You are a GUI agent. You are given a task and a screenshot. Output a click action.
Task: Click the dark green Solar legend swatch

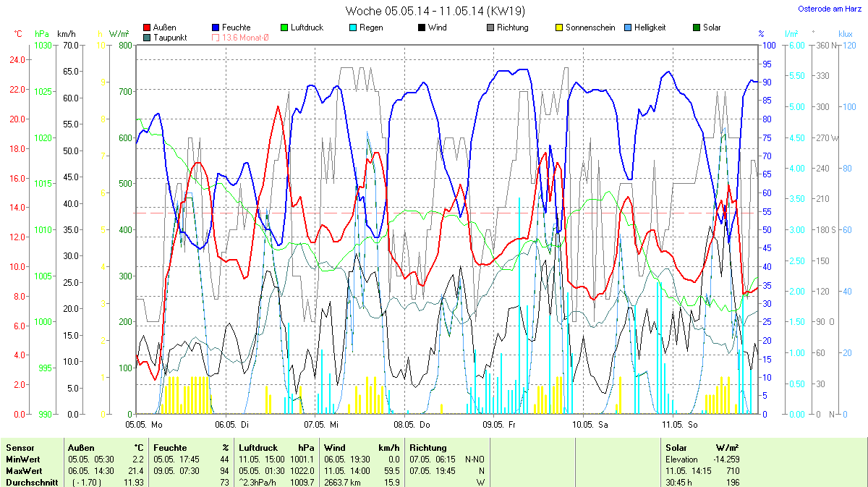697,28
